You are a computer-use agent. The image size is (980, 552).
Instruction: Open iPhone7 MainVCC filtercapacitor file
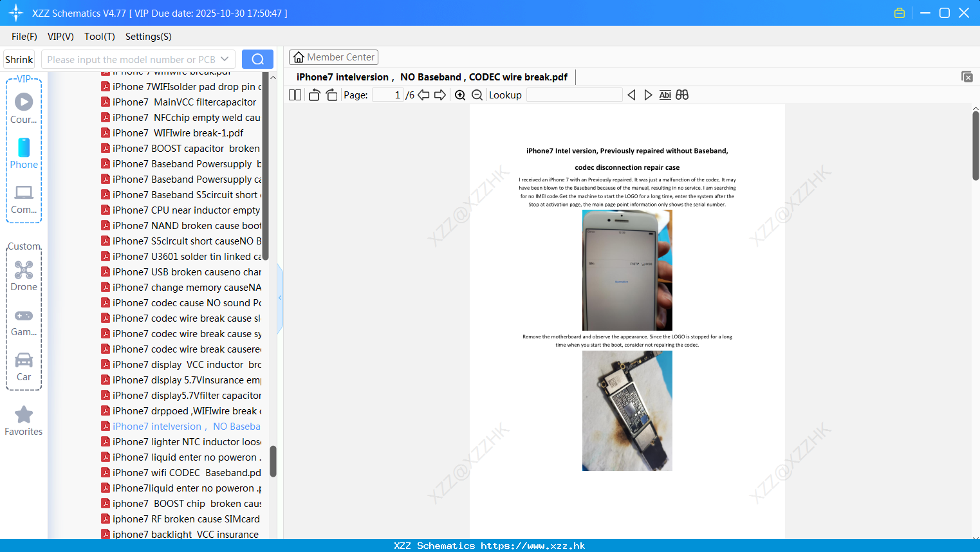(x=181, y=102)
